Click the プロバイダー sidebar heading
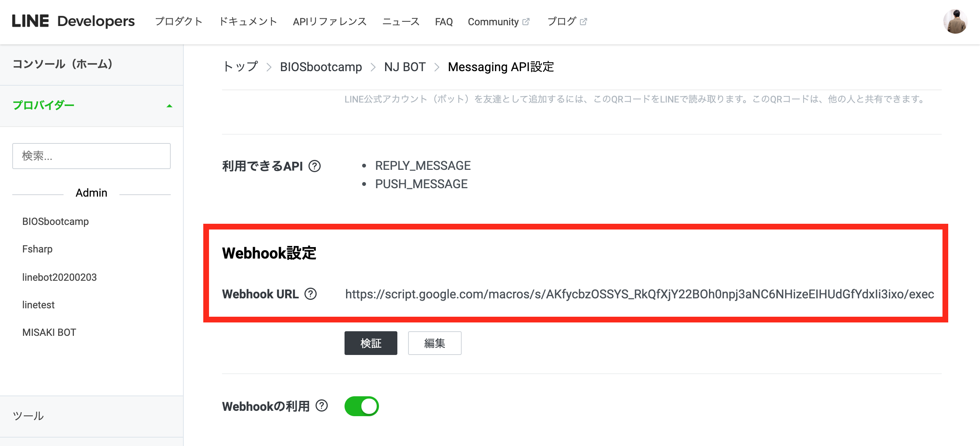The height and width of the screenshot is (446, 980). tap(44, 105)
